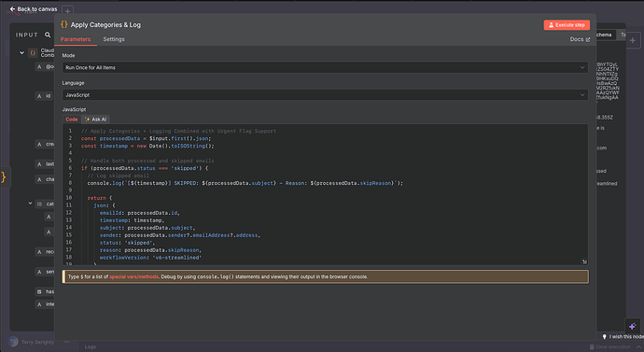The width and height of the screenshot is (644, 352).
Task: Open the Mode dropdown 'Run Once for All Items'
Action: point(325,67)
